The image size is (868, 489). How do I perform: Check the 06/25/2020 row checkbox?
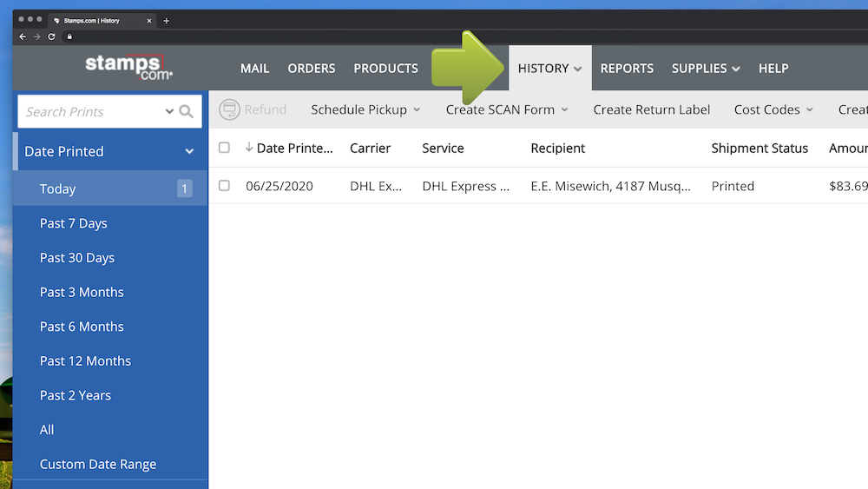point(224,186)
